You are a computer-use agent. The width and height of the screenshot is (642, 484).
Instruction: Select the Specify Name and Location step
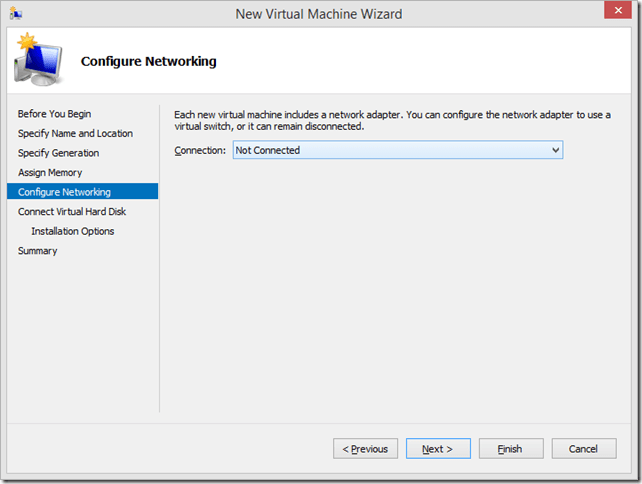point(75,133)
